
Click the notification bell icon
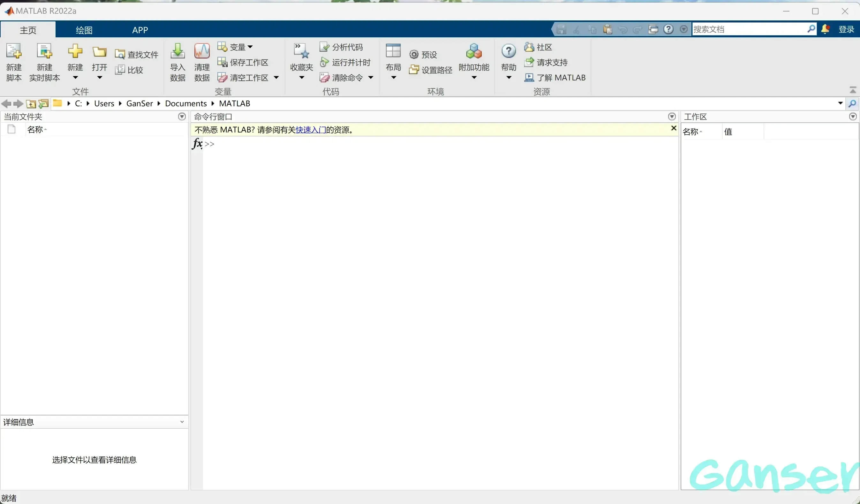pos(825,29)
